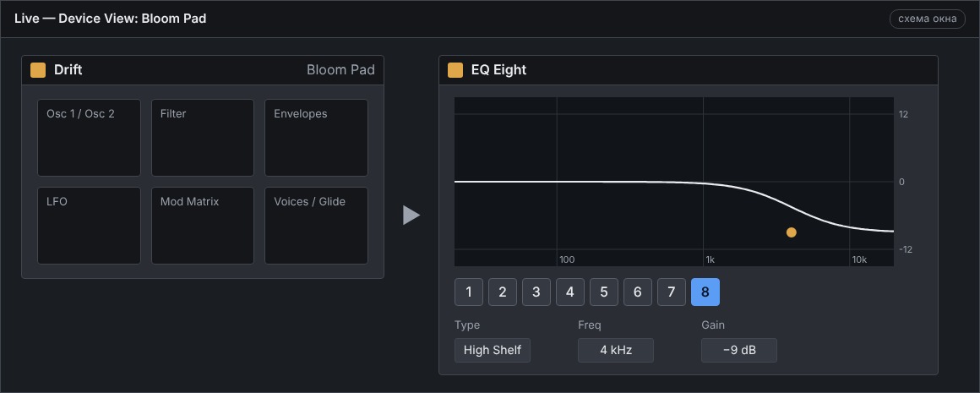Select EQ band 5
The width and height of the screenshot is (980, 393).
pos(604,292)
